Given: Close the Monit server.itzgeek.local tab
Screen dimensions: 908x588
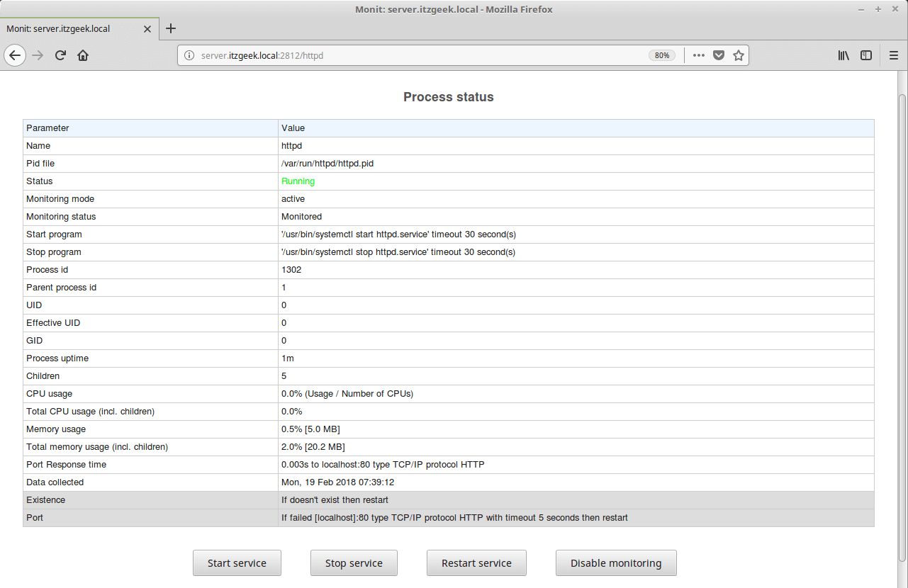Looking at the screenshot, I should [147, 29].
